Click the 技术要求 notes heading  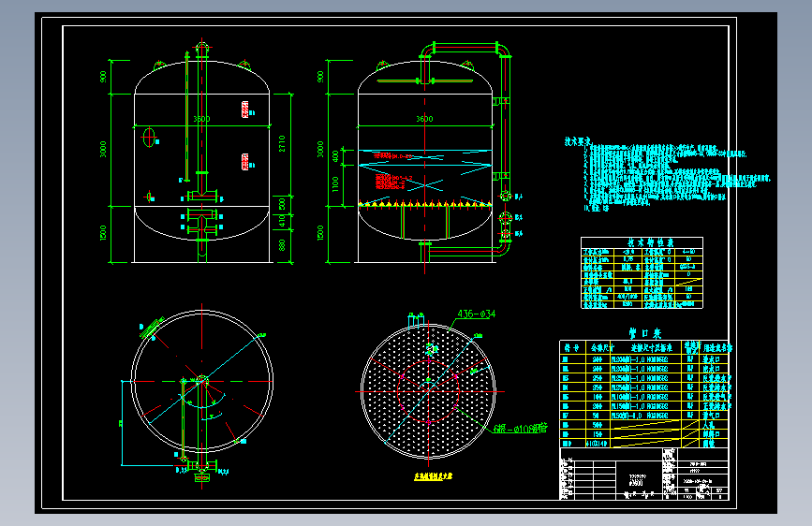point(578,141)
